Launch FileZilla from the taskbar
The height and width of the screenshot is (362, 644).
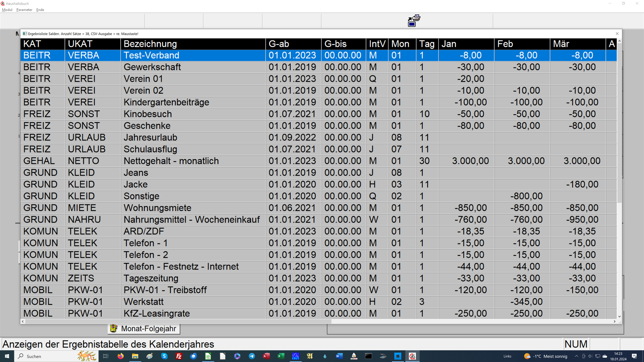tap(179, 356)
